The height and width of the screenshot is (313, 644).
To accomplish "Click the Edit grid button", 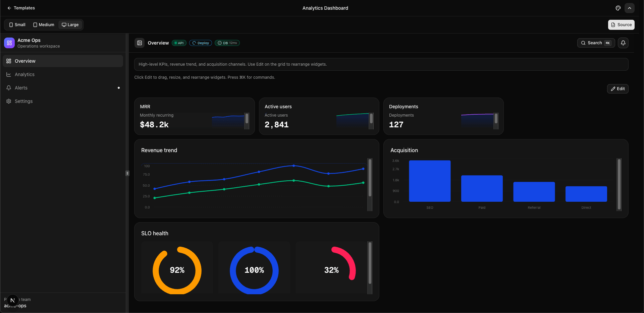I will (x=618, y=89).
